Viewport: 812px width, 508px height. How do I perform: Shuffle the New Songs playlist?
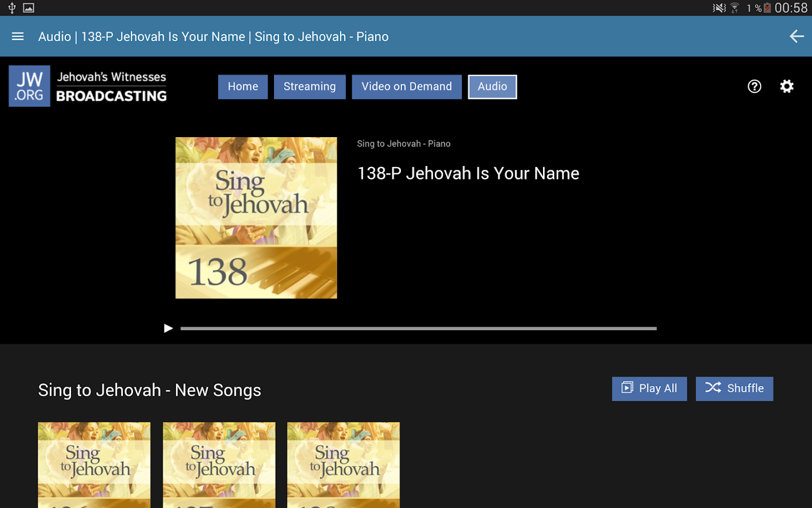[734, 389]
